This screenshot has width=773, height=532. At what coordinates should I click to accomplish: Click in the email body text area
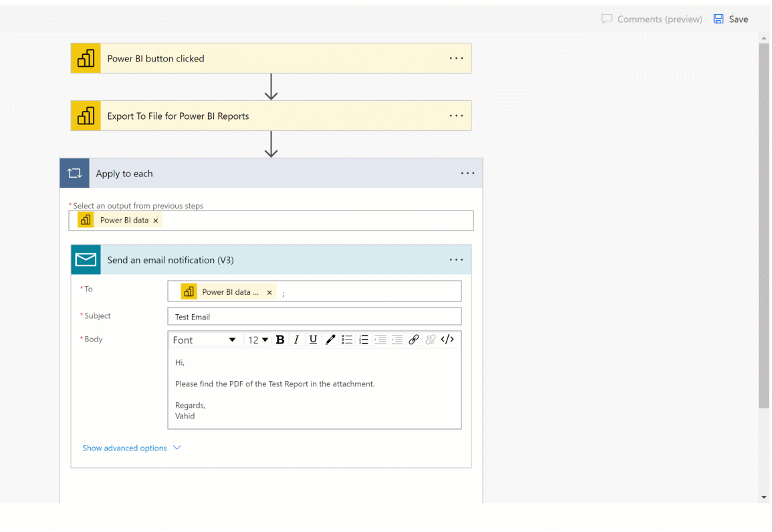[x=314, y=389]
